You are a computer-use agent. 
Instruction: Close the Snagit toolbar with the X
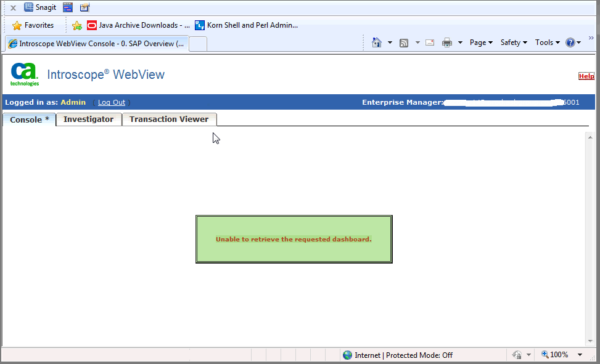click(x=13, y=7)
